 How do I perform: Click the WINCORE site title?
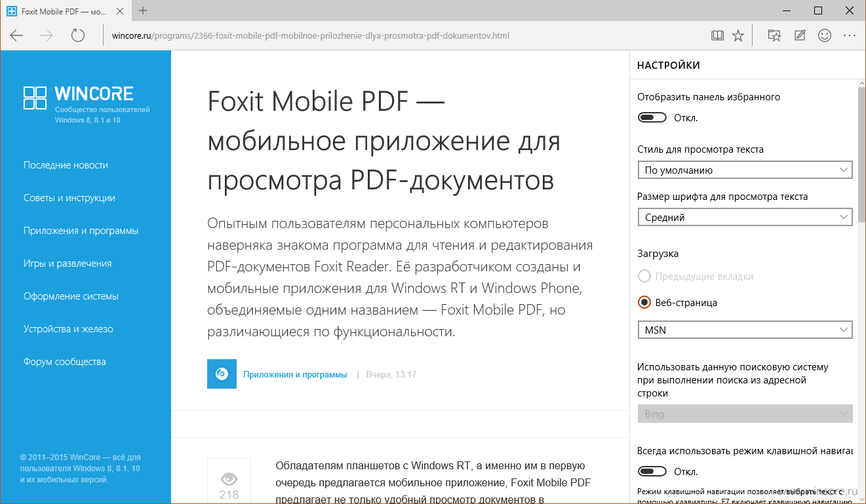[94, 94]
